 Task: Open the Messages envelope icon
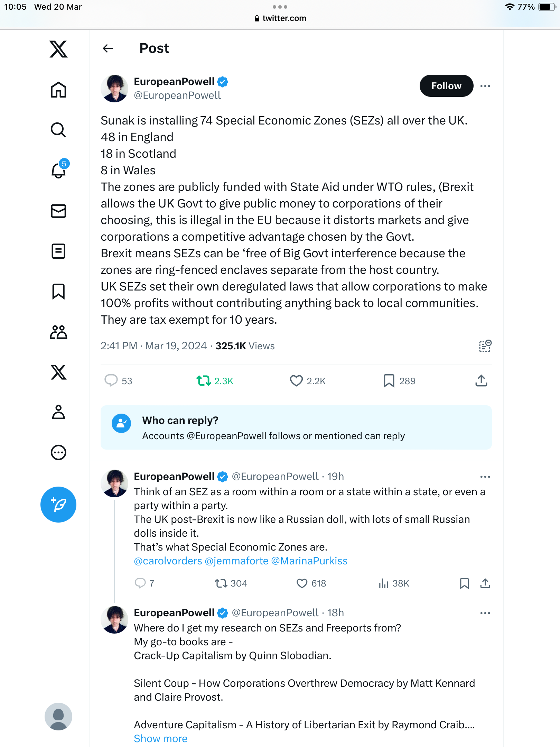(58, 211)
